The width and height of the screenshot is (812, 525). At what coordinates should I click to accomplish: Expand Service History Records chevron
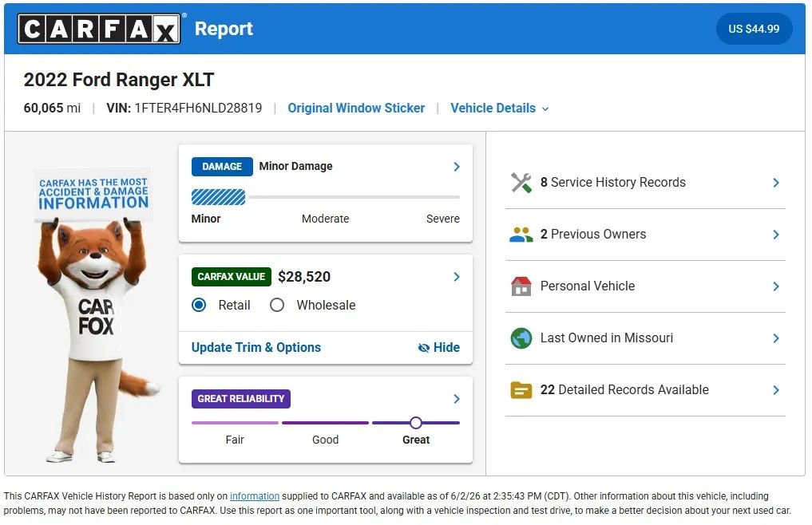[x=776, y=182]
